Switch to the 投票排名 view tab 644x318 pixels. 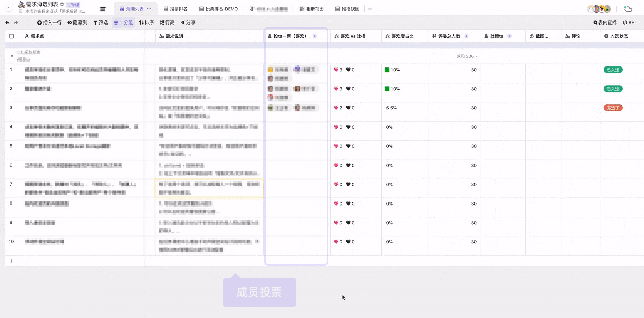pos(175,9)
